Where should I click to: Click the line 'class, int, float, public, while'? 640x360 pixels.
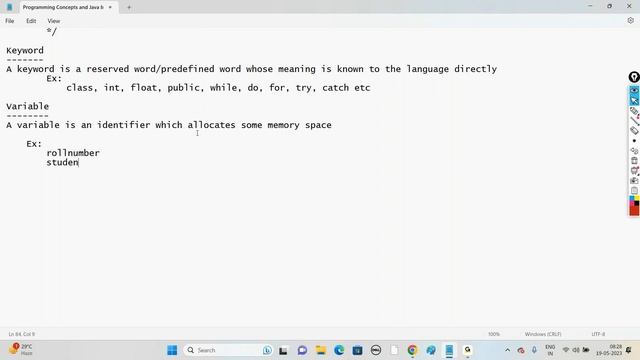[218, 88]
